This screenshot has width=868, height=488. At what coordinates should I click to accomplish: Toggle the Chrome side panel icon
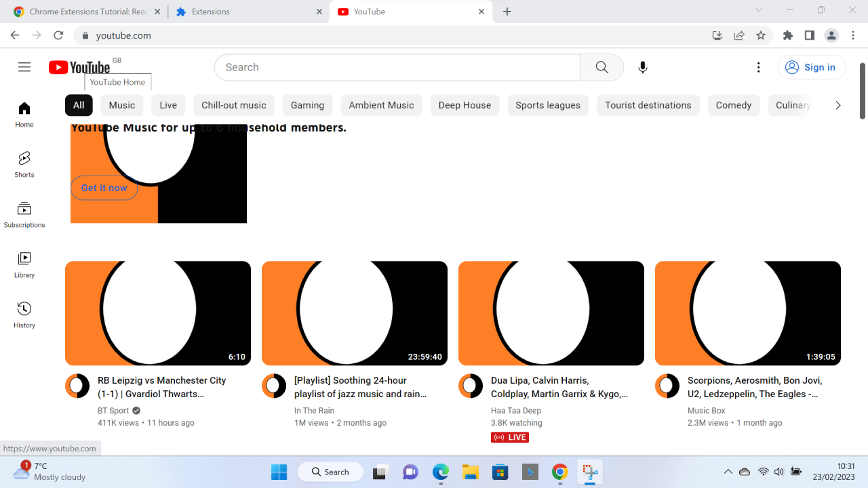[x=810, y=35]
